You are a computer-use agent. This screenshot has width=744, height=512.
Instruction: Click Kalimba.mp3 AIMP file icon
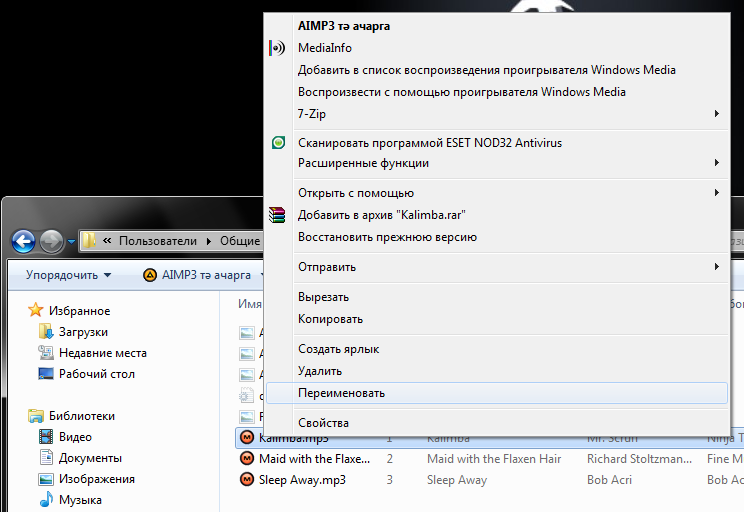coord(247,437)
